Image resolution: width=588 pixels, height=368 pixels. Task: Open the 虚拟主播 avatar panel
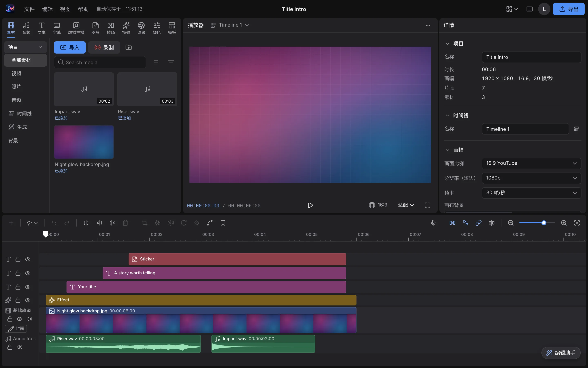(76, 28)
